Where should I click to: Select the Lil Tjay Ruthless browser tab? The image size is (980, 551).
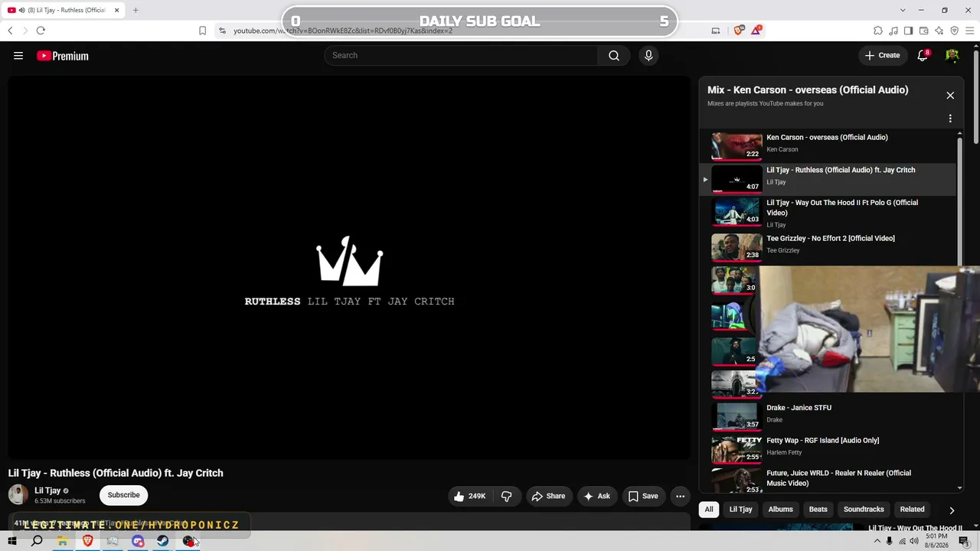[x=64, y=10]
